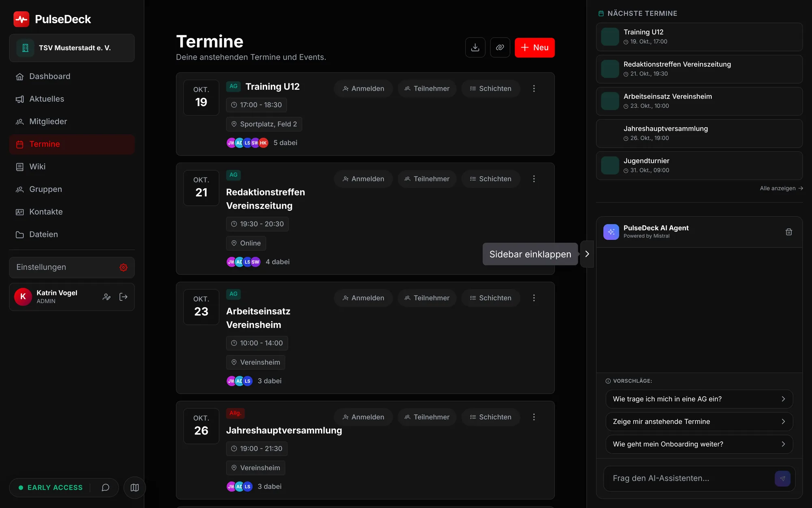
Task: Open the three-dot menu for Training U12
Action: pos(534,89)
